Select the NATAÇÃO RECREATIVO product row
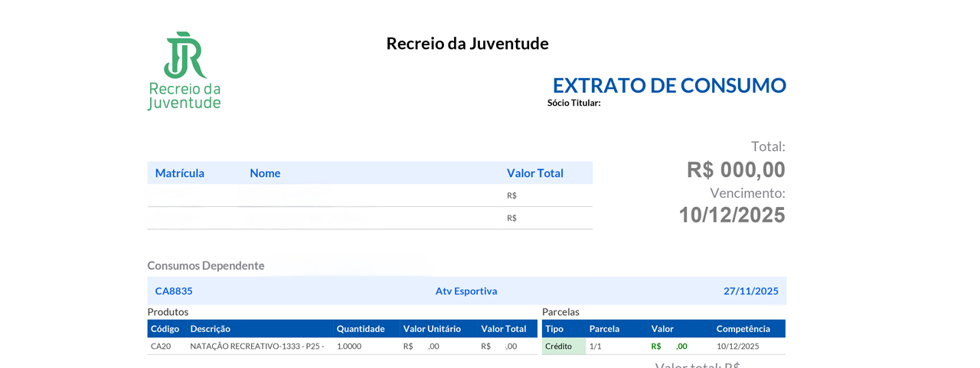Image resolution: width=980 pixels, height=368 pixels. [x=256, y=347]
